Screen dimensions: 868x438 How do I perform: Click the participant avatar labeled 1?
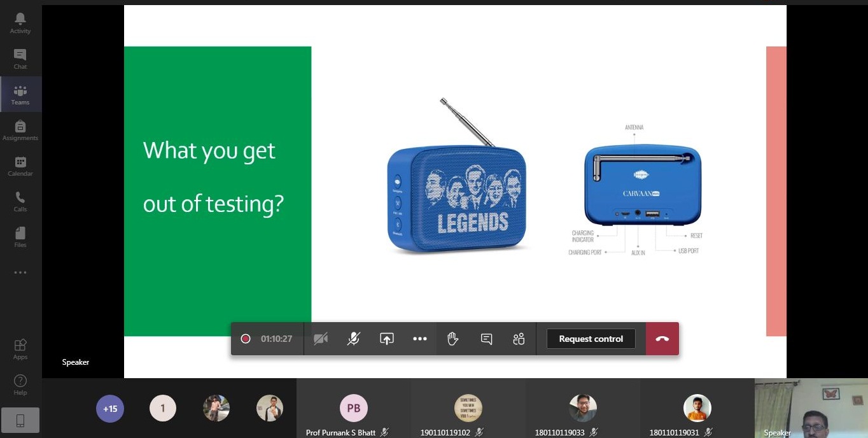[163, 409]
